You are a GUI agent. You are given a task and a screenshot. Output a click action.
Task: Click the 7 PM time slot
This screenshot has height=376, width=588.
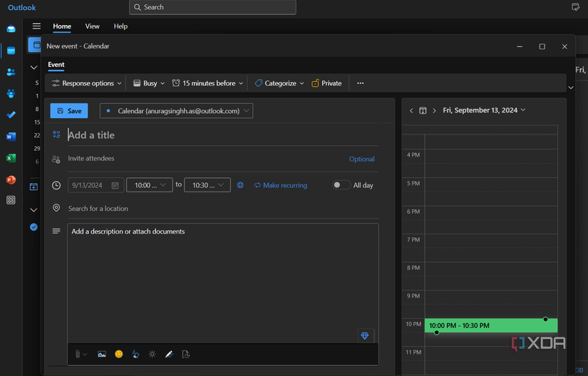coord(491,248)
